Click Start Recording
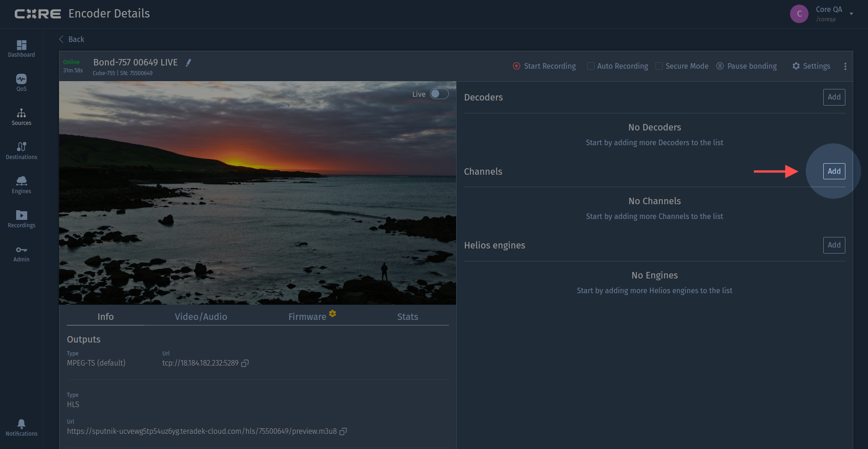Screen dimensions: 868x449 coord(544,66)
